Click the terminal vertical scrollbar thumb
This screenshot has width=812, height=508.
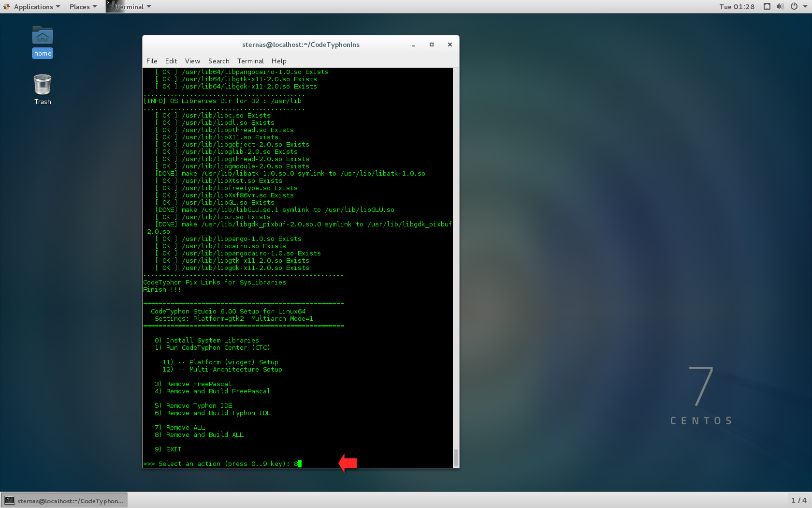coord(456,458)
